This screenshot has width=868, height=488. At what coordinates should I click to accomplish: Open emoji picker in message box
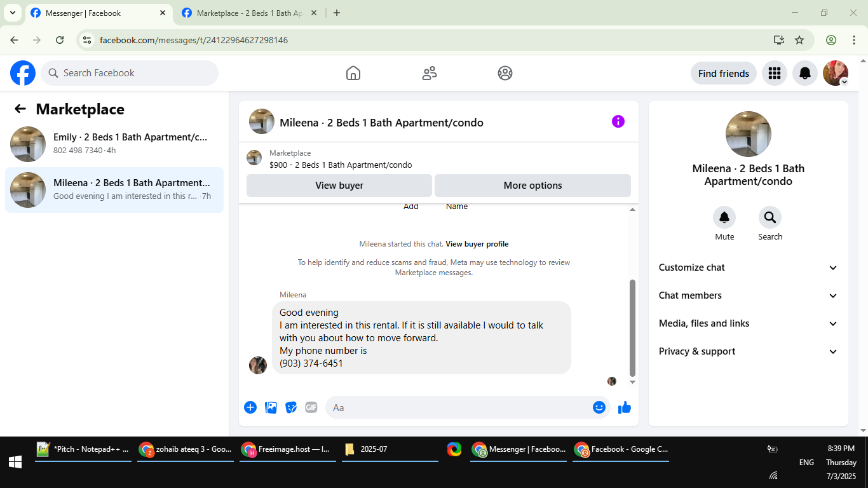click(x=599, y=407)
